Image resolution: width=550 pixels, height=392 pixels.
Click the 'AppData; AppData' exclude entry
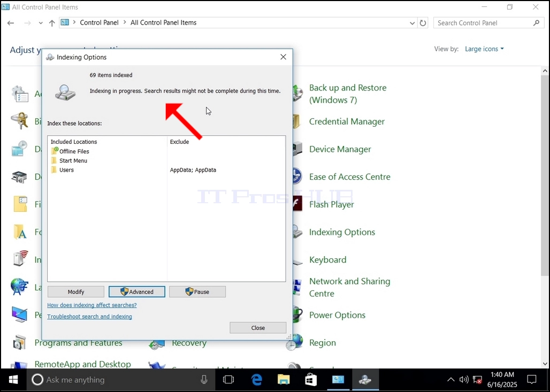(193, 170)
